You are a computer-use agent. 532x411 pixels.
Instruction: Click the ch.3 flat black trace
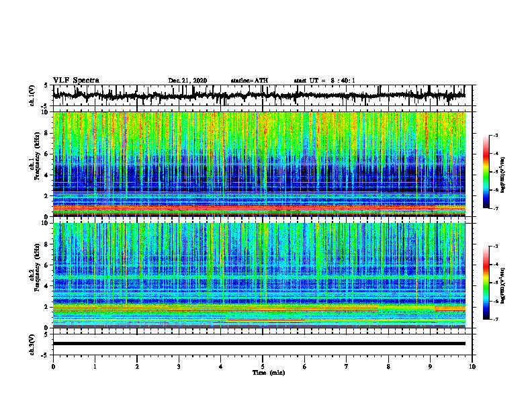(259, 344)
